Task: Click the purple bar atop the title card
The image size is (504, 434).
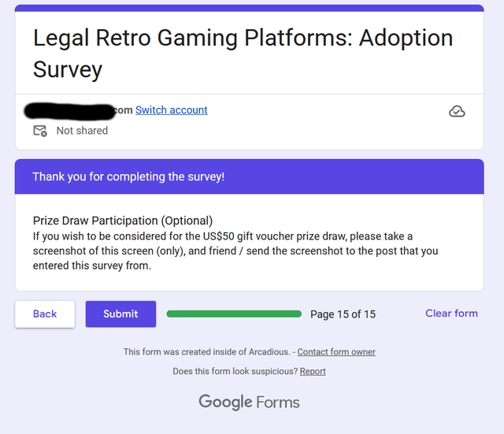Action: [250, 8]
